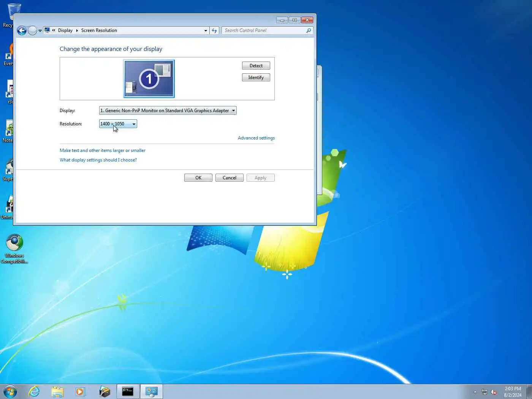Confirm with the OK button
The height and width of the screenshot is (399, 532).
point(198,178)
